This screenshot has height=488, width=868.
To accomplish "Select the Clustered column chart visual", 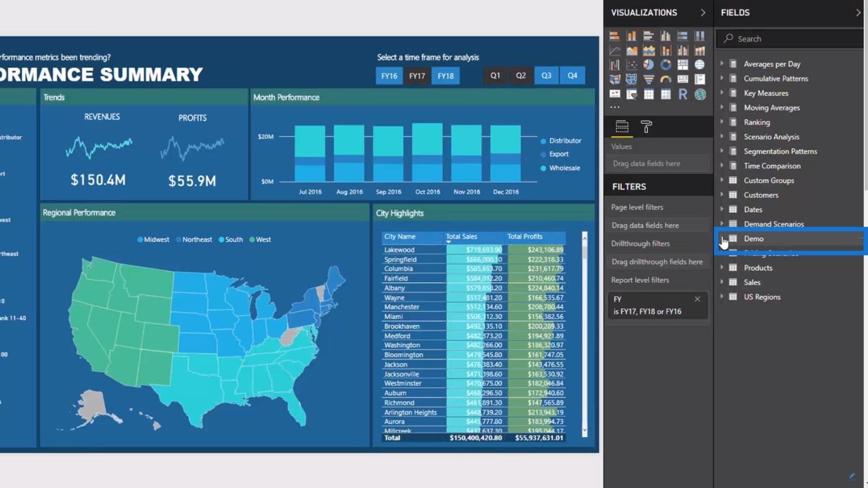I will (665, 36).
